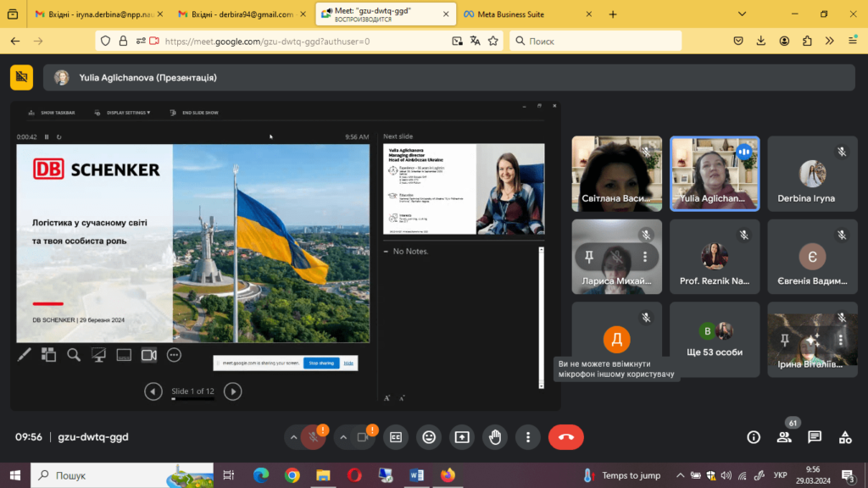Open Chrome from Windows taskbar

(292, 475)
